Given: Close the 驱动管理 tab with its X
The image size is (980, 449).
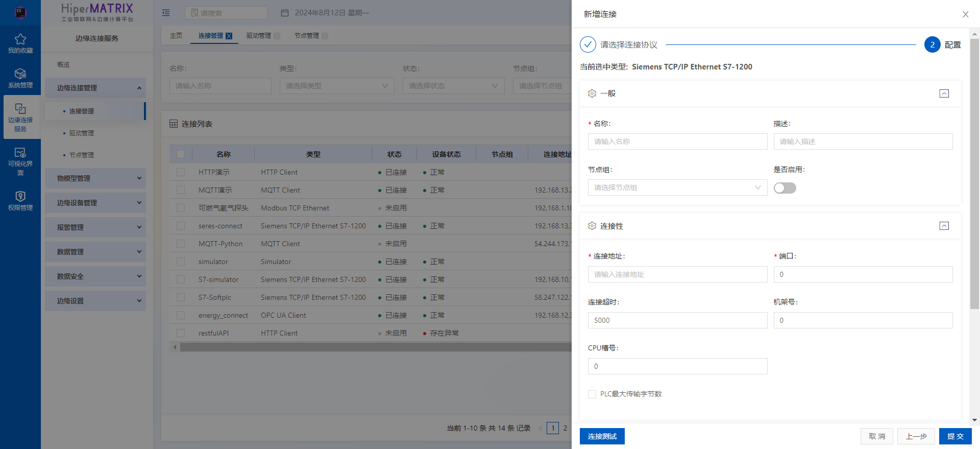Looking at the screenshot, I should [277, 36].
